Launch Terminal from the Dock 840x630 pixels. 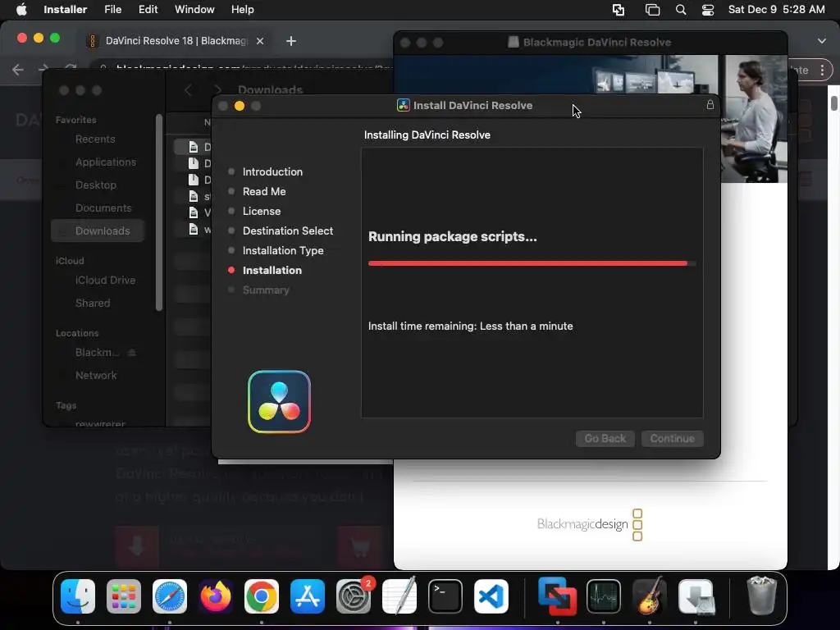[445, 596]
